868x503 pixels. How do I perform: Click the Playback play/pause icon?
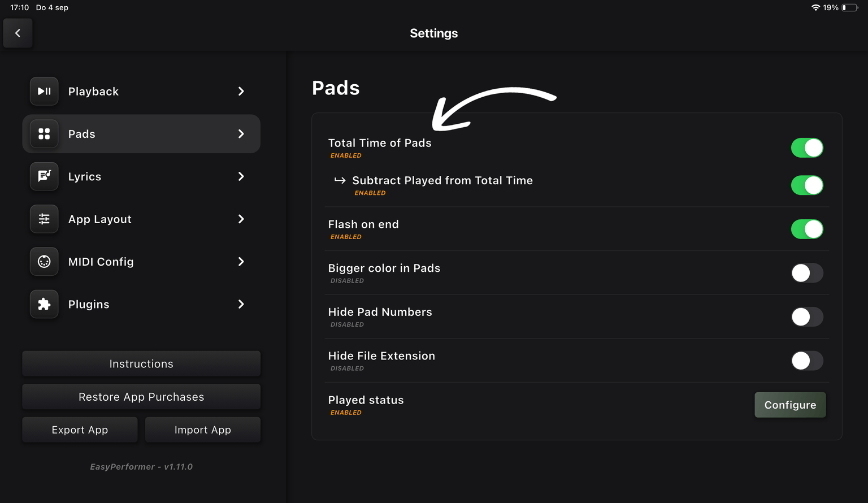point(44,92)
